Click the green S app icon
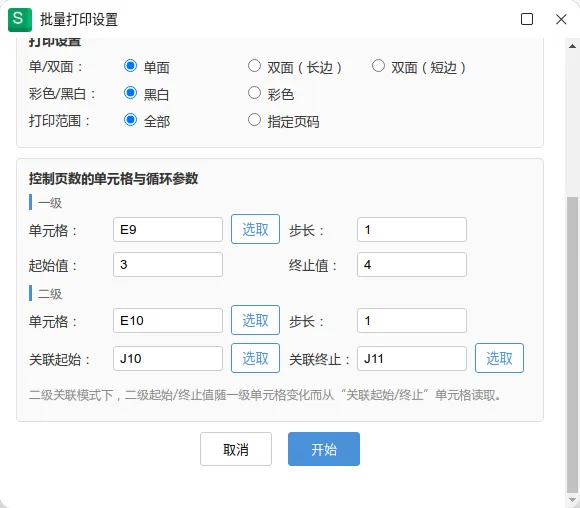This screenshot has width=580, height=508. [x=20, y=20]
